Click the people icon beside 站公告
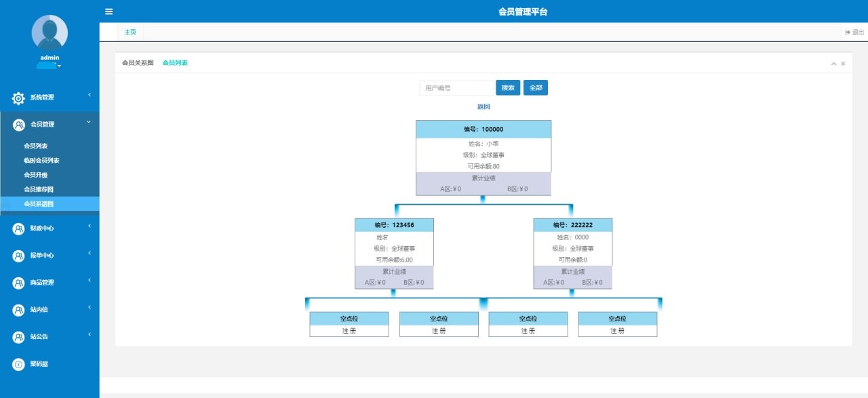This screenshot has width=868, height=398. (x=18, y=337)
